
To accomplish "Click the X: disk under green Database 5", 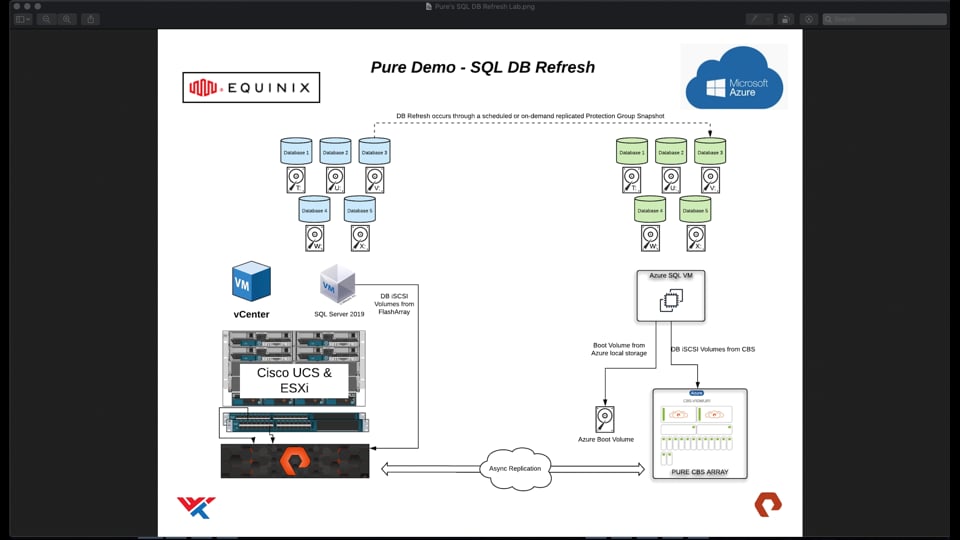I will [x=696, y=238].
